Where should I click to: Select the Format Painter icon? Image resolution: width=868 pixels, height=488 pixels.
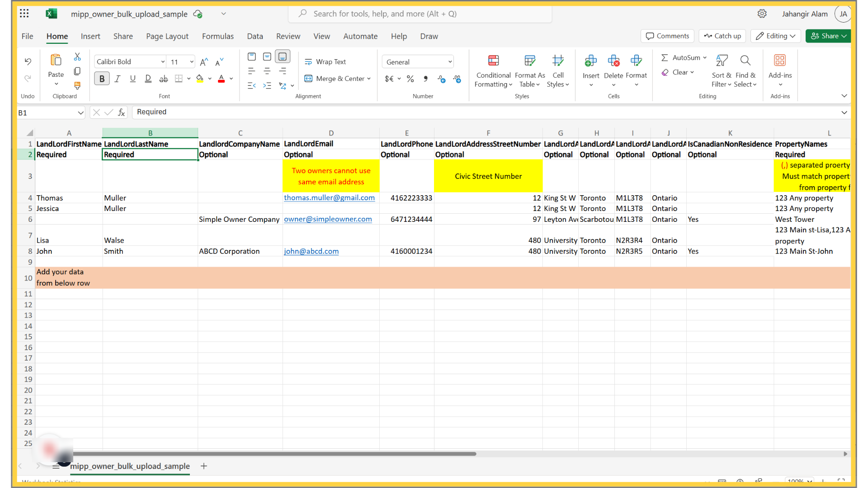click(x=77, y=85)
